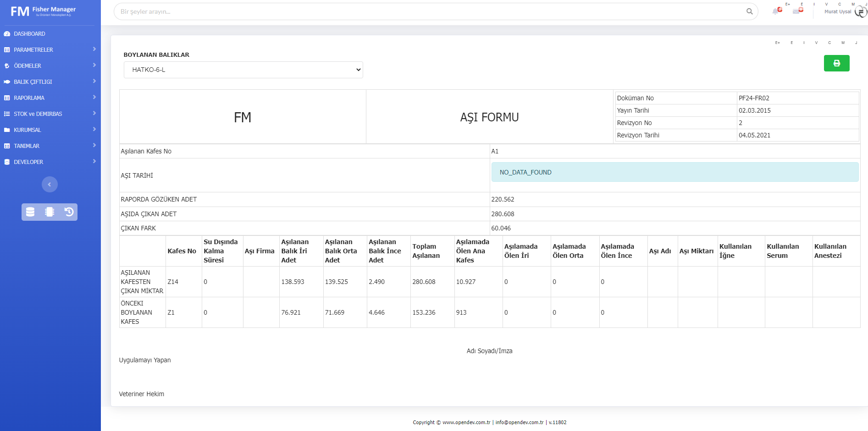Expand the BALIK ÇIFTLIGI menu chevron
Image resolution: width=868 pixels, height=431 pixels.
[94, 81]
